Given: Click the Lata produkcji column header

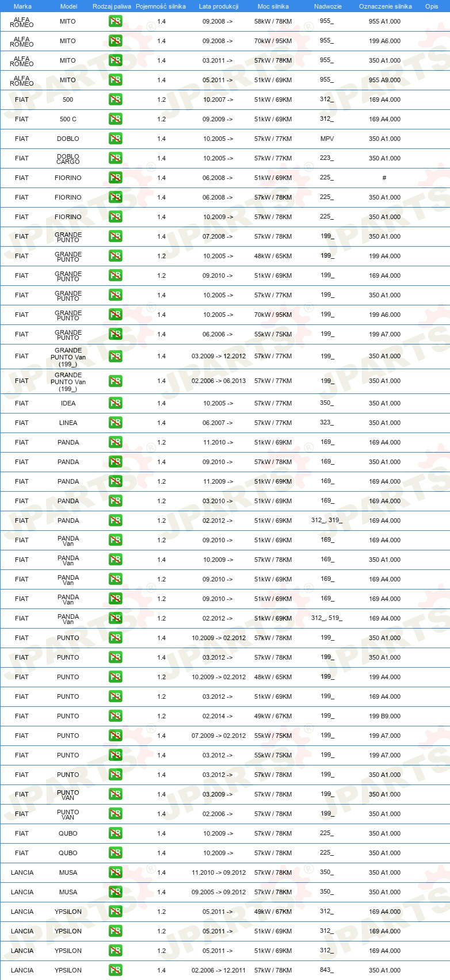Looking at the screenshot, I should click(x=219, y=6).
